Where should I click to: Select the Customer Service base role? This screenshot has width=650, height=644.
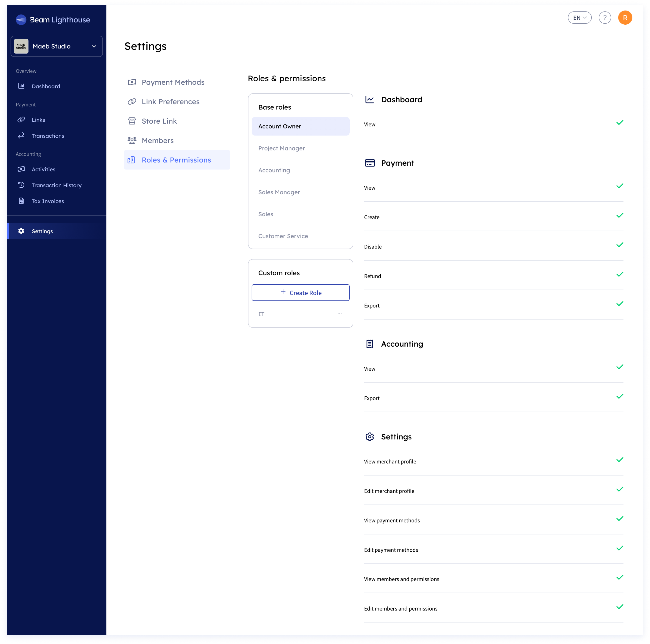click(x=300, y=236)
